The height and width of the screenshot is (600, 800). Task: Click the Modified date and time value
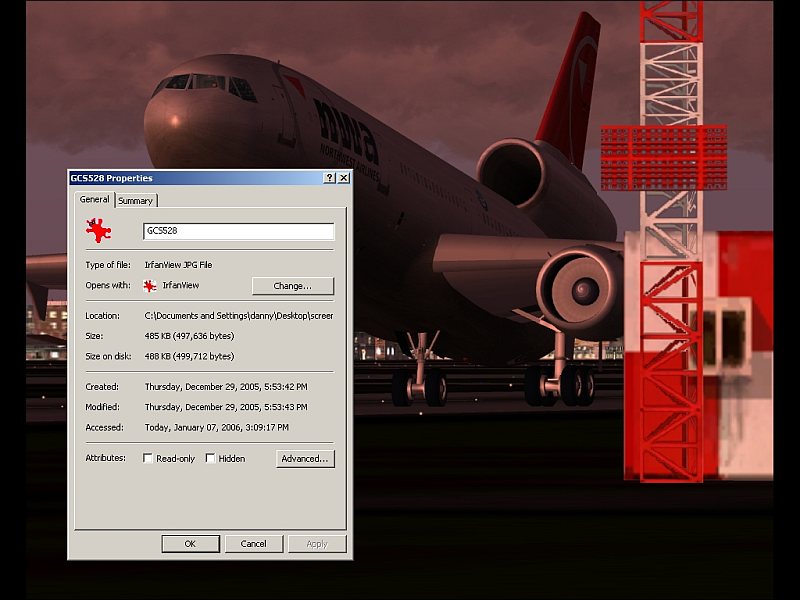[x=226, y=407]
